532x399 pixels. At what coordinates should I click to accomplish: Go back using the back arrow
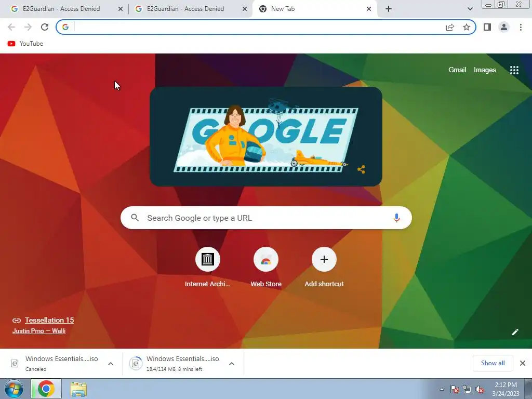click(11, 27)
